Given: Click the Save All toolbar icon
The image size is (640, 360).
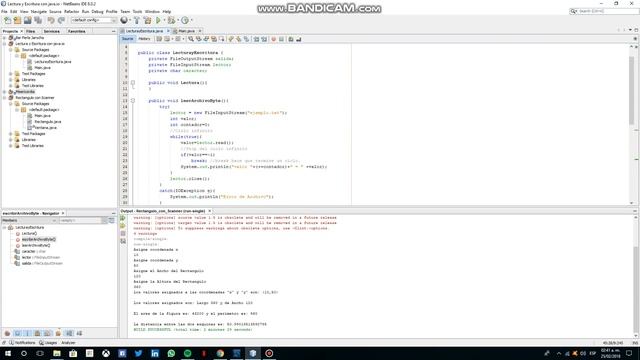Looking at the screenshot, I should (x=38, y=20).
